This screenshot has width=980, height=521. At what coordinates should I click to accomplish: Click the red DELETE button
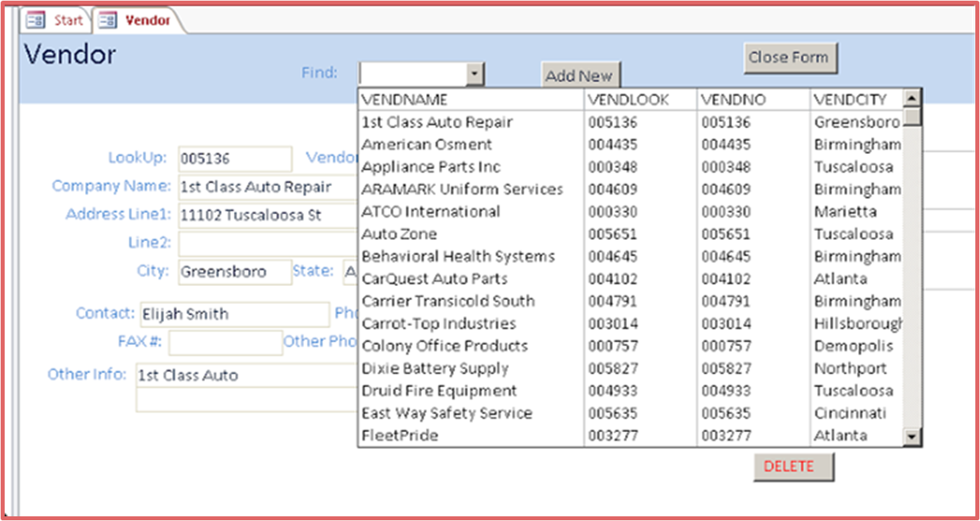[x=794, y=467]
